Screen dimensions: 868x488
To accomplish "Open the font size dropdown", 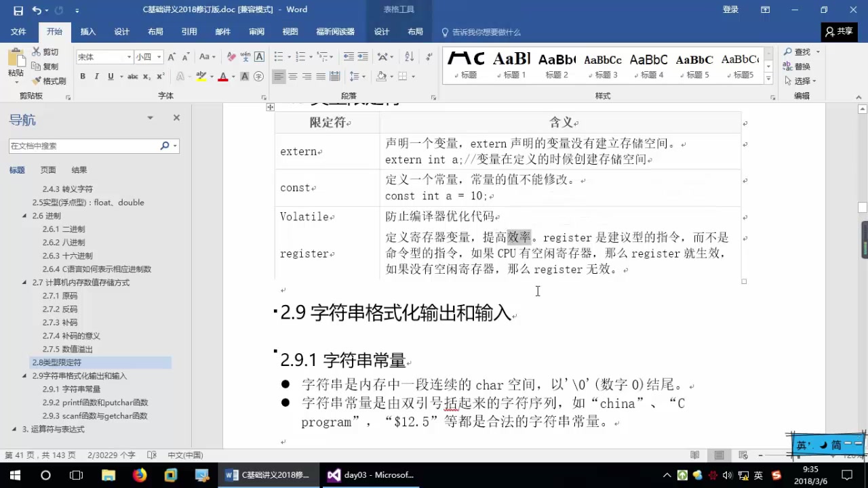I will point(157,56).
